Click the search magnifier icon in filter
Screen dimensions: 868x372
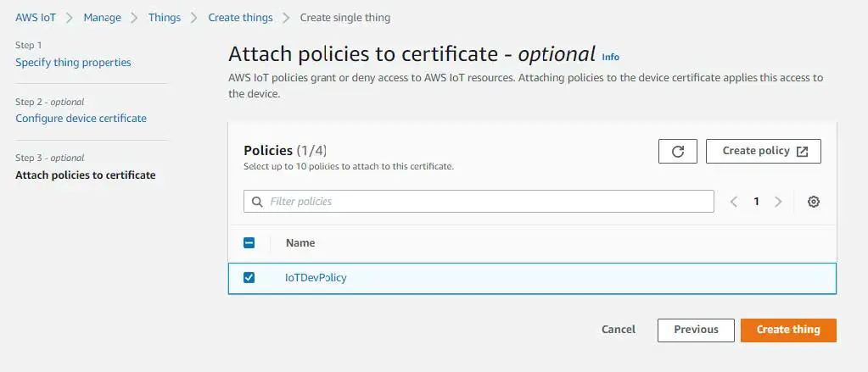(x=257, y=202)
